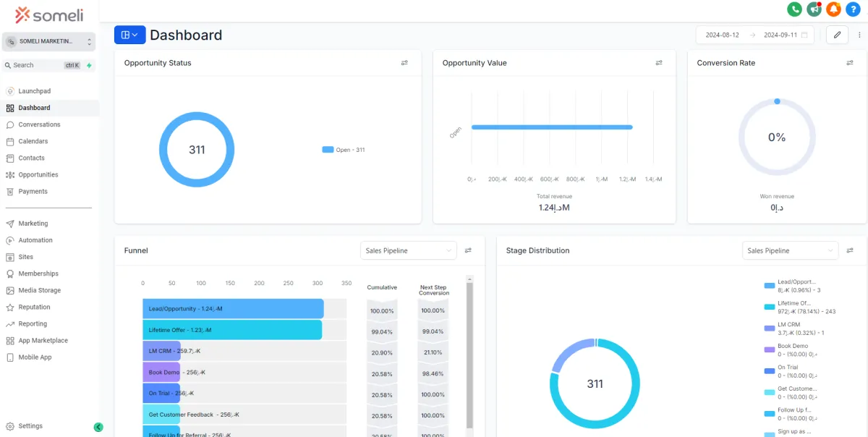Click the Open bar in Opportunity Value
The image size is (868, 437).
tap(552, 127)
